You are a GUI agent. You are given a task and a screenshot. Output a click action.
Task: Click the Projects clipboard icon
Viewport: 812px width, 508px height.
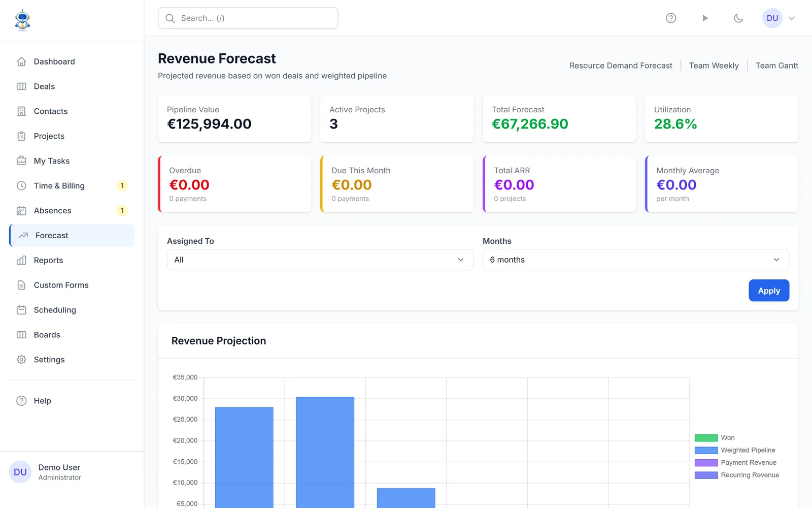click(x=21, y=136)
